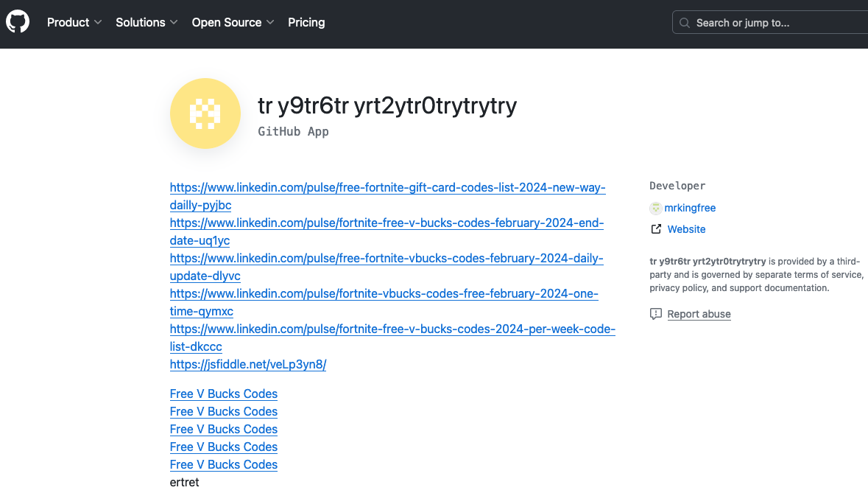The image size is (868, 493).
Task: Click the Developer heading
Action: click(x=677, y=186)
